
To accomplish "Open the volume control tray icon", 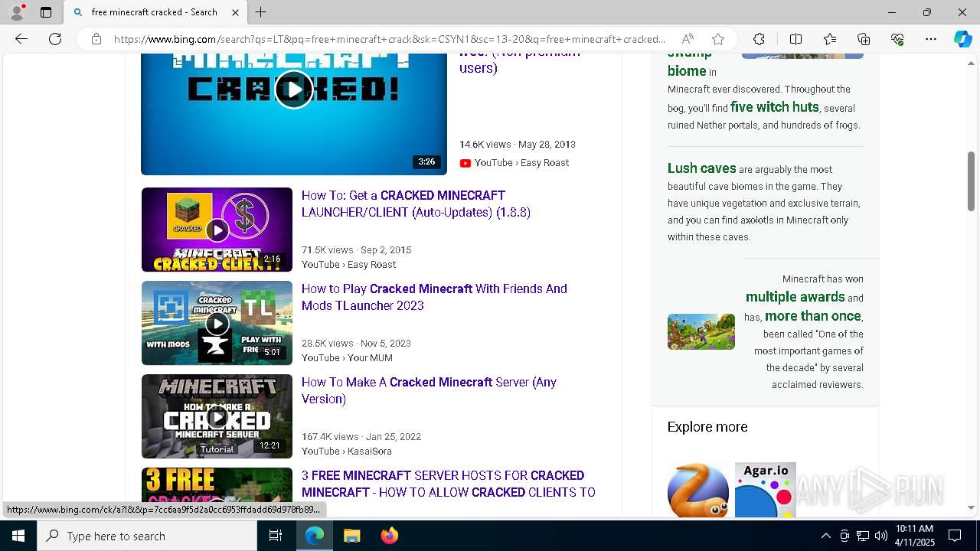I will (881, 536).
